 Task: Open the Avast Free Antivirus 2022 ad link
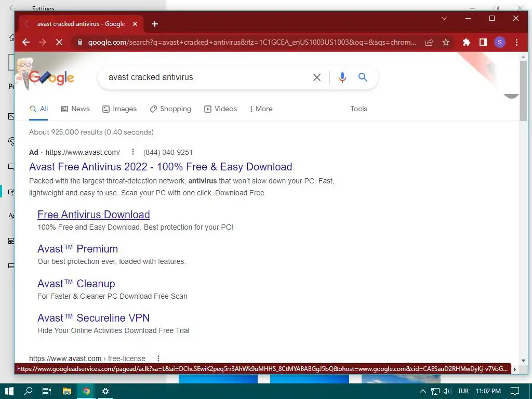click(x=161, y=167)
